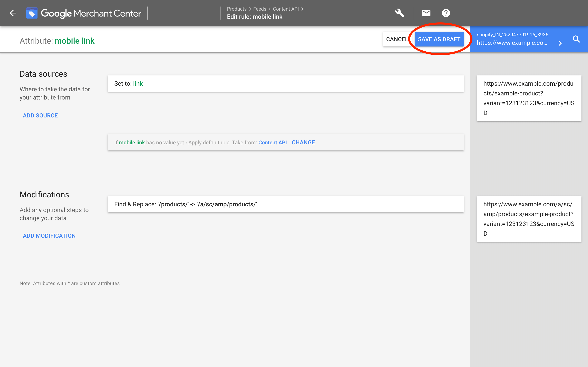Click the back arrow icon
588x367 pixels.
13,13
